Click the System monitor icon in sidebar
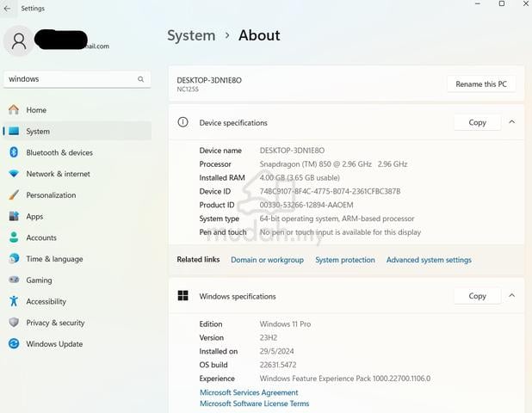This screenshot has height=413, width=532. (14, 131)
